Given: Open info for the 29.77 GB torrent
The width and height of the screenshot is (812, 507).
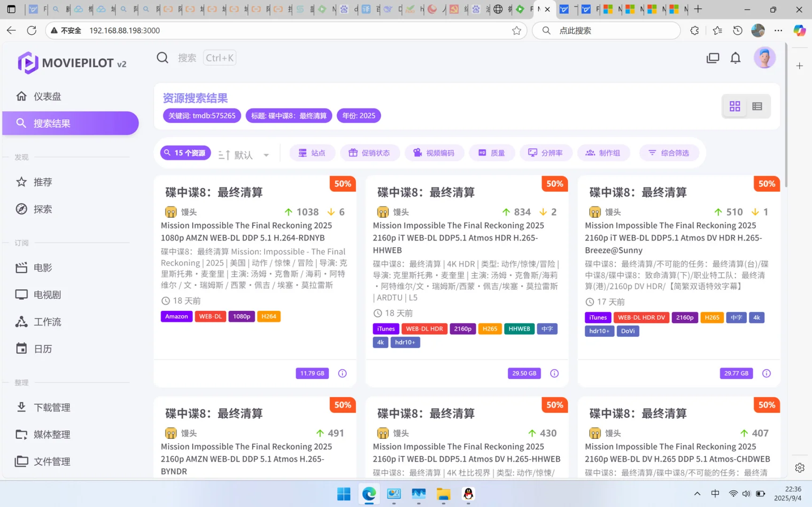Looking at the screenshot, I should pyautogui.click(x=766, y=373).
